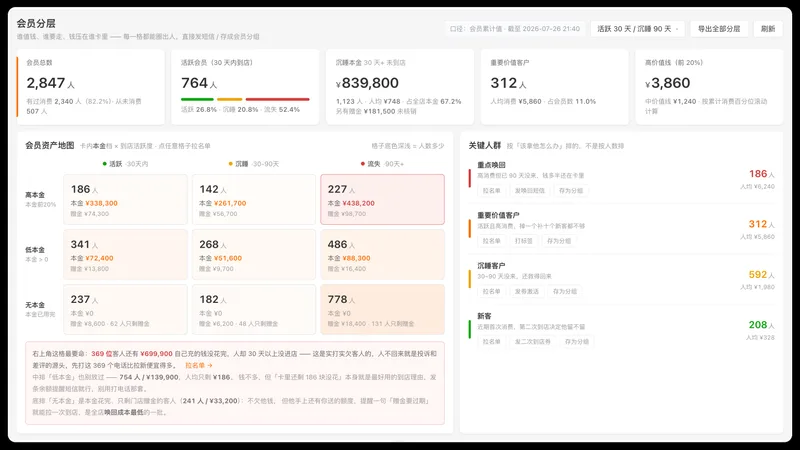Screen dimensions: 800x450
Task: Click 存为分组 under 新客
Action: pos(577,341)
